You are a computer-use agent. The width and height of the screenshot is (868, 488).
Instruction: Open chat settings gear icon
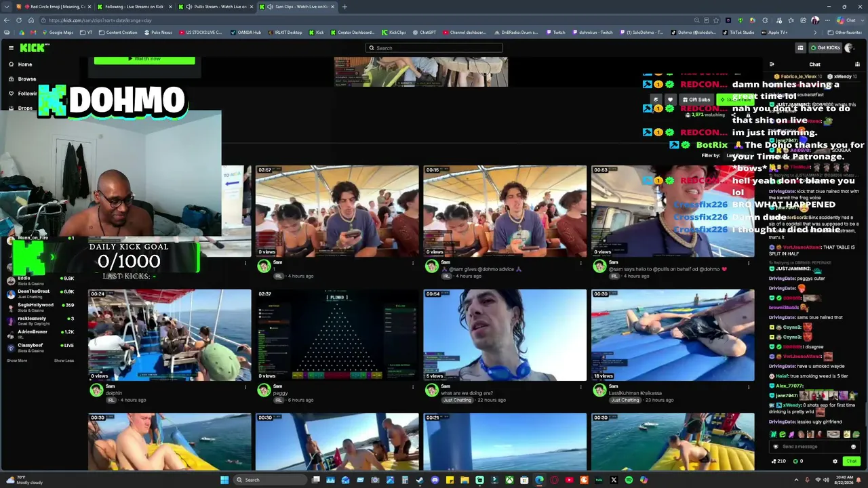(835, 462)
